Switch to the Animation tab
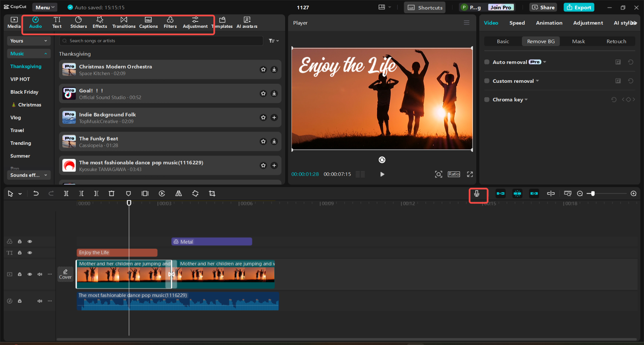Screen dimensions: 644x345 pos(549,23)
